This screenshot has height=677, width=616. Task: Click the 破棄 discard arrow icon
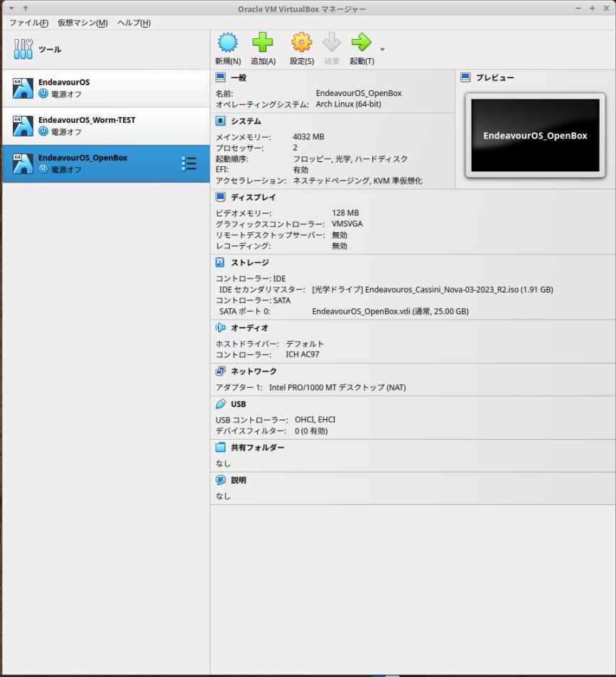332,43
